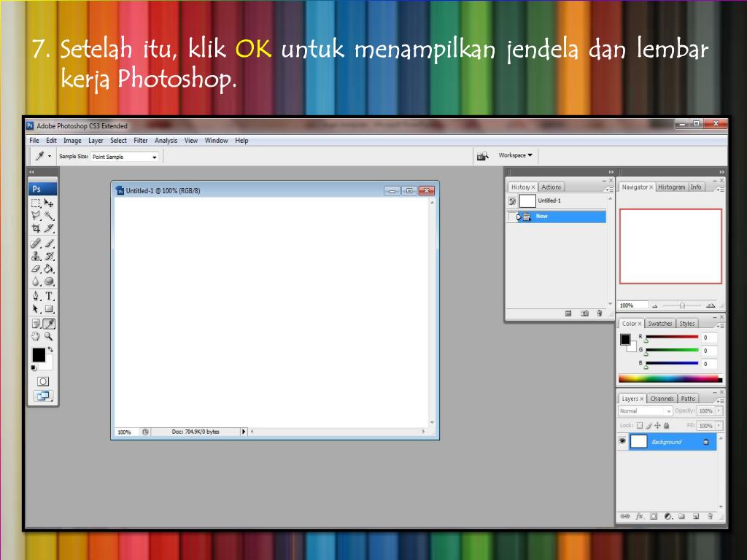Select the Eraser tool
This screenshot has width=747, height=560.
(36, 269)
